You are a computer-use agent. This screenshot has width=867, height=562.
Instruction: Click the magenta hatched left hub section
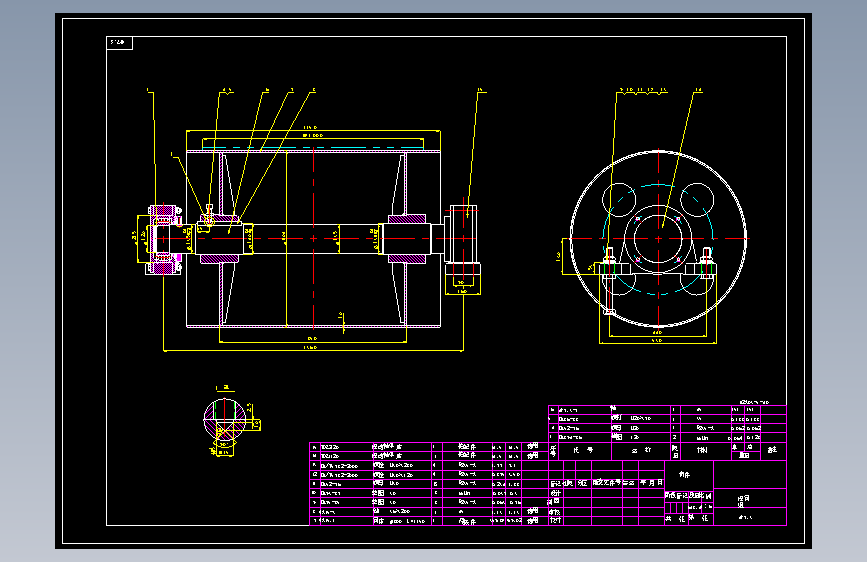click(x=220, y=239)
